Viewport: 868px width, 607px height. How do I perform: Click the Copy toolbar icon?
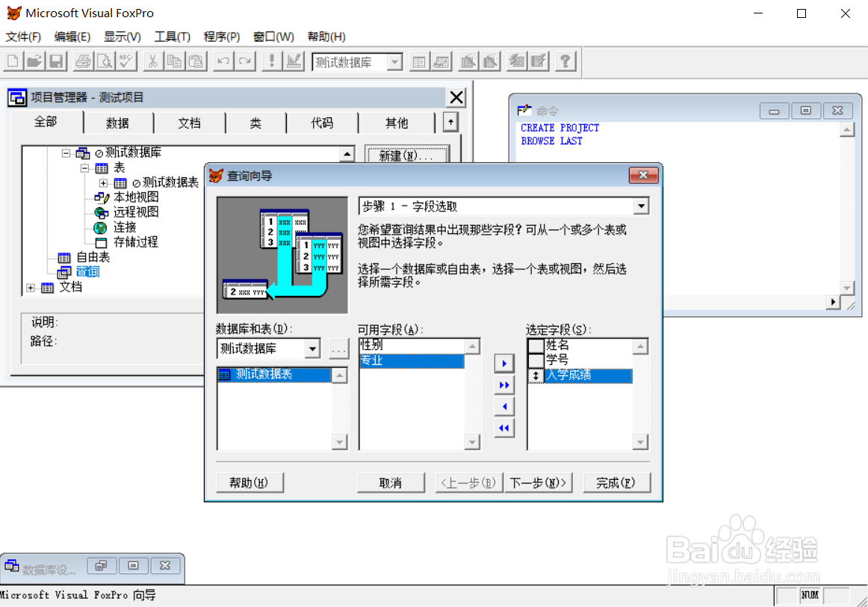(174, 61)
